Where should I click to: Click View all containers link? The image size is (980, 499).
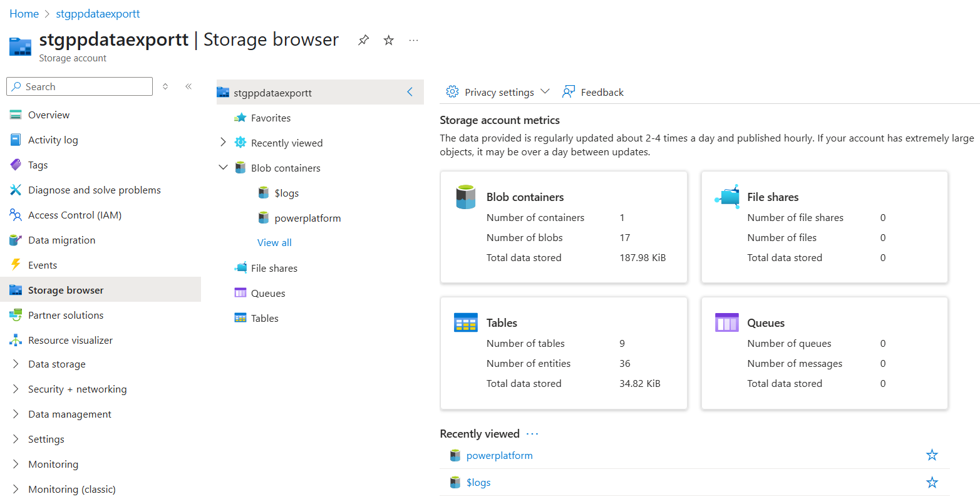274,242
